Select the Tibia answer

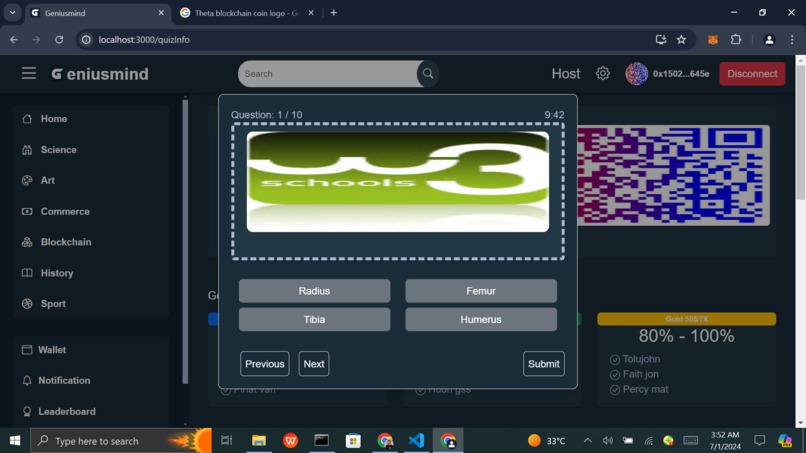coord(314,319)
